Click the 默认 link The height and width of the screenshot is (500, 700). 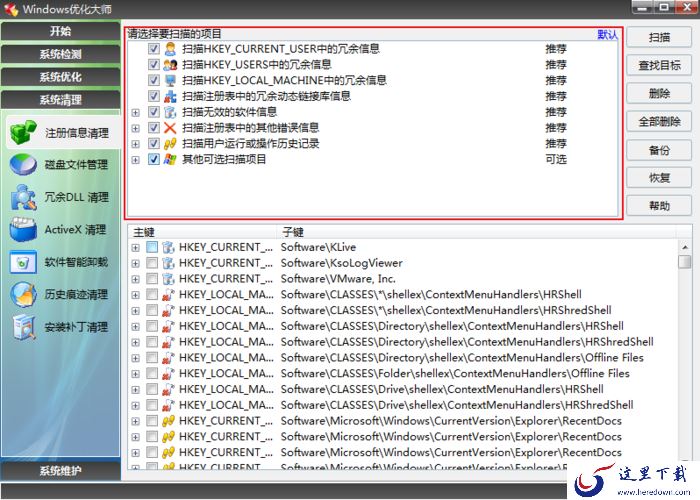(x=607, y=34)
